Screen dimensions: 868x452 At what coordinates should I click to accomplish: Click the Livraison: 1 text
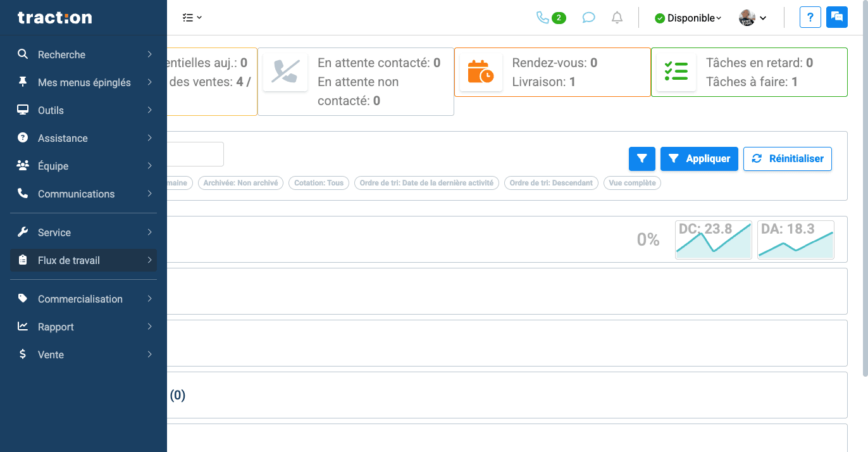pos(544,82)
